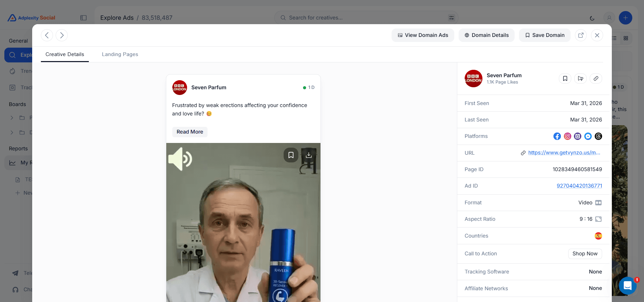Click the ads flag icon beside bookmark
Screen dimensions: 644x302
tap(581, 79)
